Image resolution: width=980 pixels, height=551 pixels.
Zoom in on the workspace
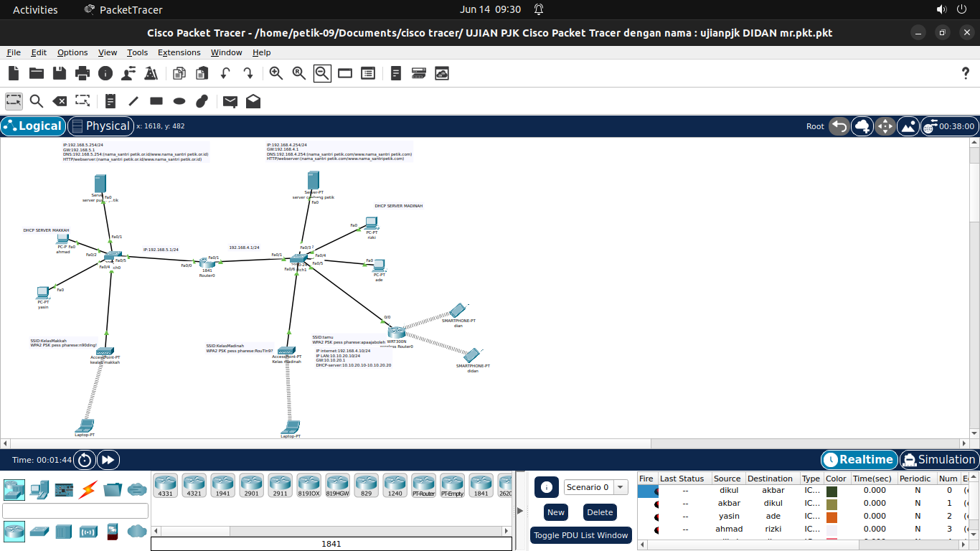(x=276, y=73)
